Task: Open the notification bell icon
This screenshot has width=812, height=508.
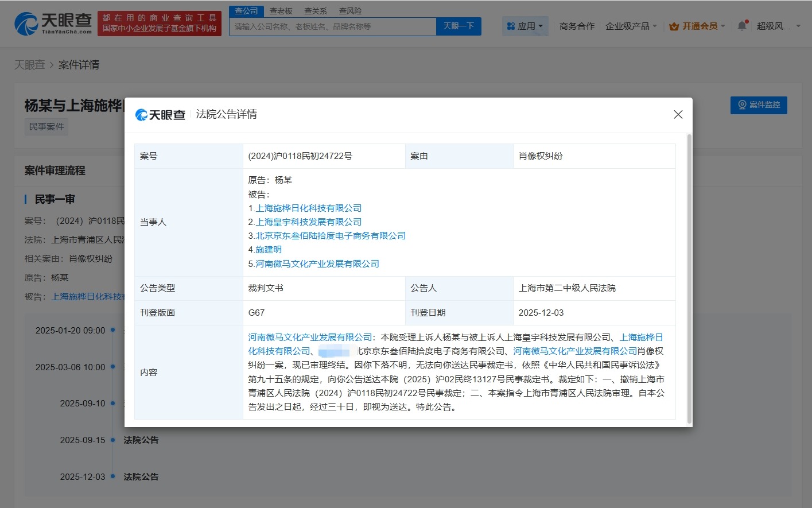Action: [x=741, y=26]
